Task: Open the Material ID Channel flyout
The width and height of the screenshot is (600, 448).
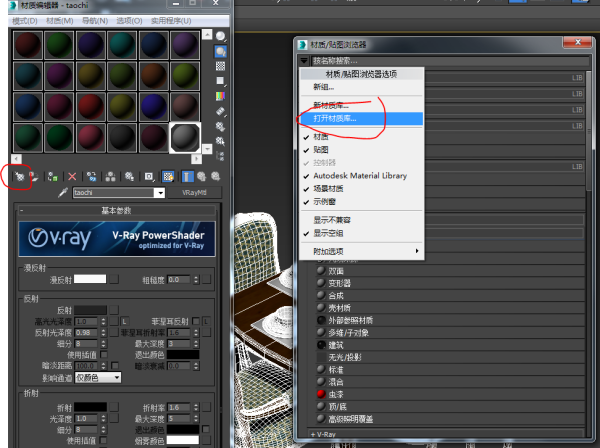Action: click(x=149, y=176)
